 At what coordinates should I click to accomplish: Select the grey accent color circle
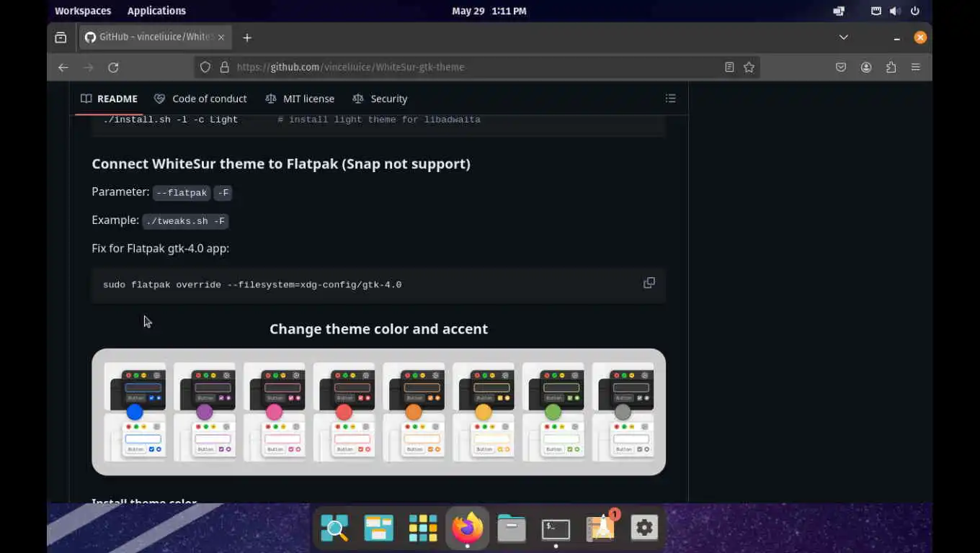[623, 412]
